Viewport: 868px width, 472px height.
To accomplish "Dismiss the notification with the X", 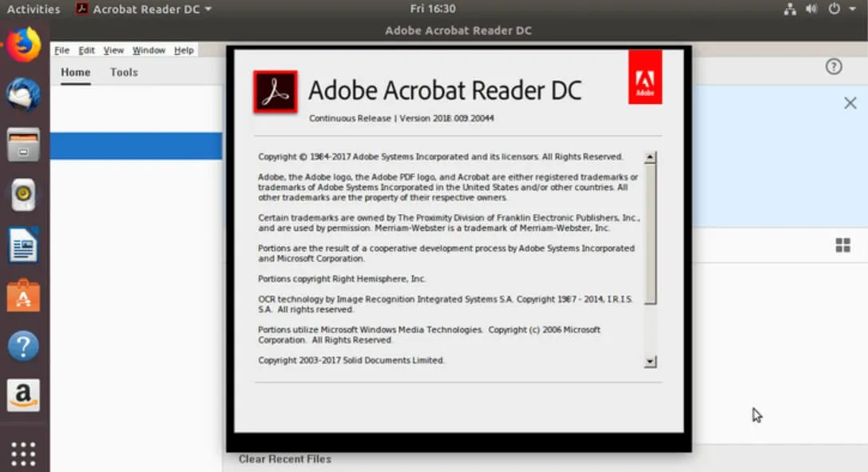I will coord(849,103).
